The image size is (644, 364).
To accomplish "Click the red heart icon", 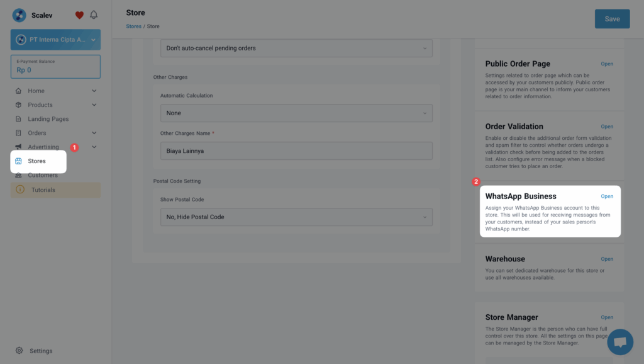I will pyautogui.click(x=79, y=15).
